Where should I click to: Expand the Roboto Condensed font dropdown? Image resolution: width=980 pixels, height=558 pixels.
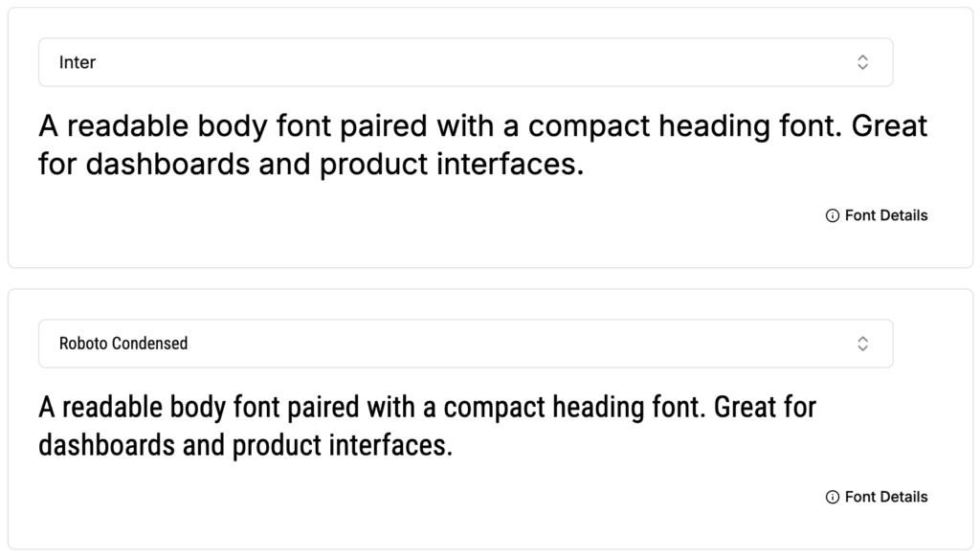(x=465, y=344)
